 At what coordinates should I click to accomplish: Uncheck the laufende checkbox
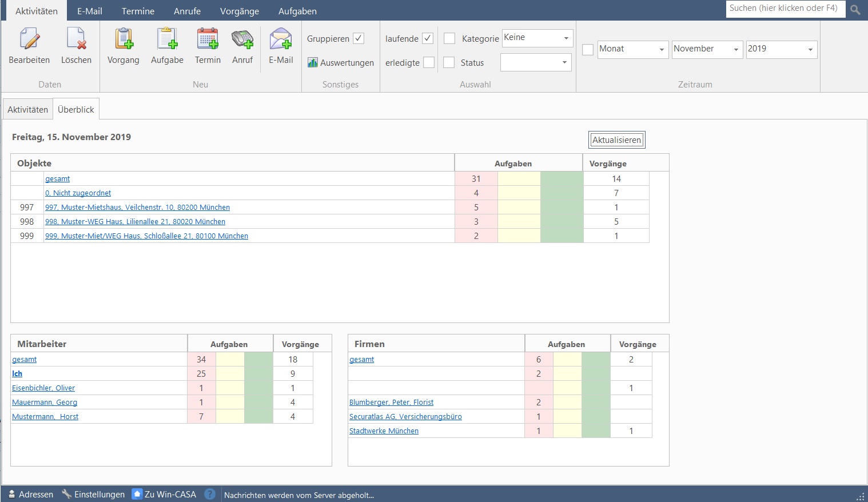pyautogui.click(x=428, y=38)
